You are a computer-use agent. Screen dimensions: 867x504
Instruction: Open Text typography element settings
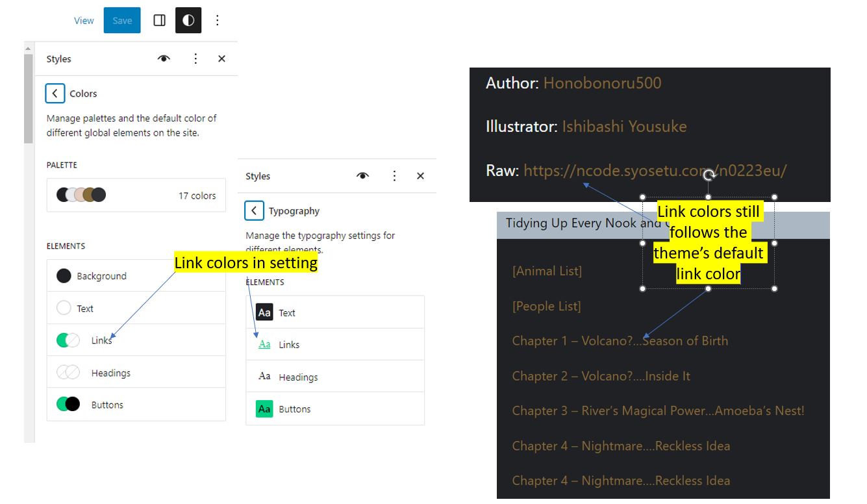coord(335,312)
